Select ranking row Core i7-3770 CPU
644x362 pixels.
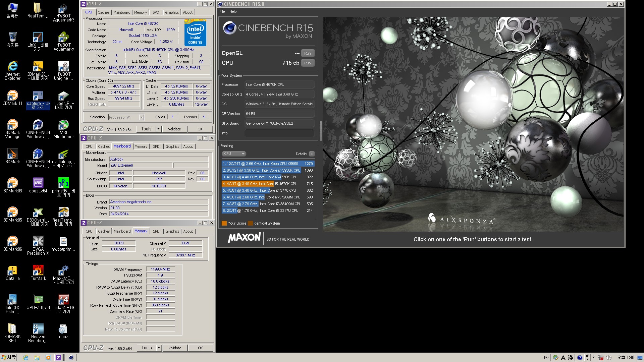click(x=268, y=190)
